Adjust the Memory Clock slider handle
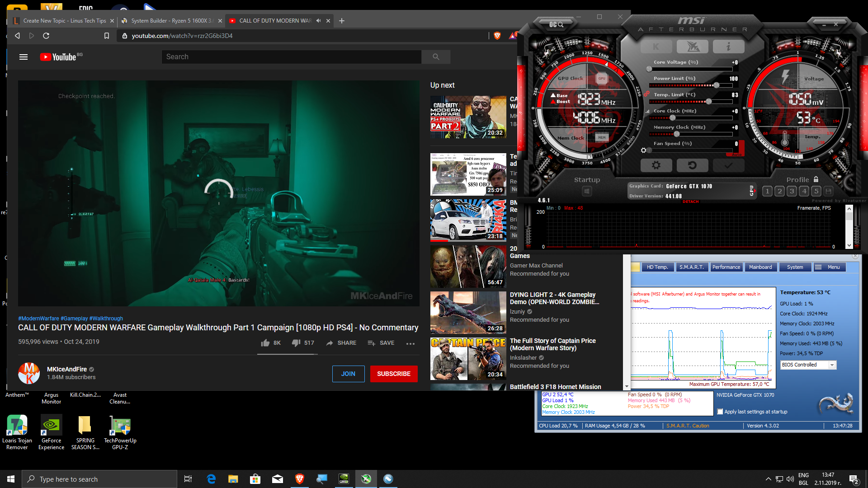Viewport: 868px width, 488px height. pos(676,134)
